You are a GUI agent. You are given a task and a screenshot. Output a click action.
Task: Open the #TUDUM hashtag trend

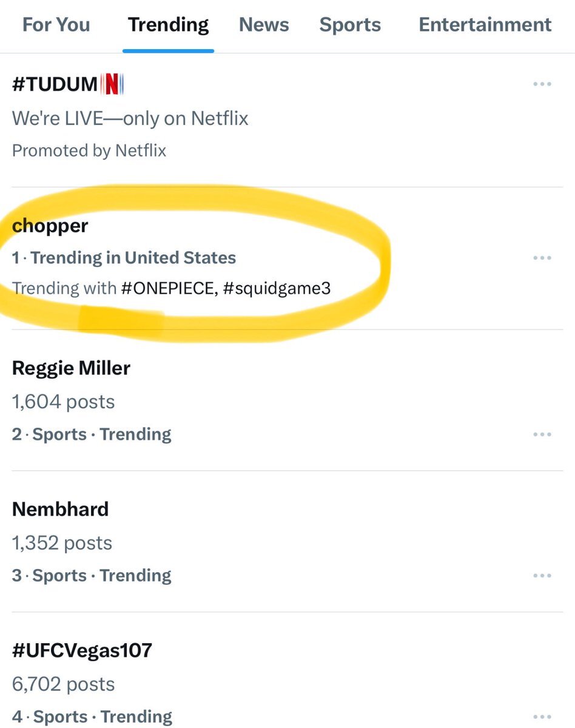55,85
